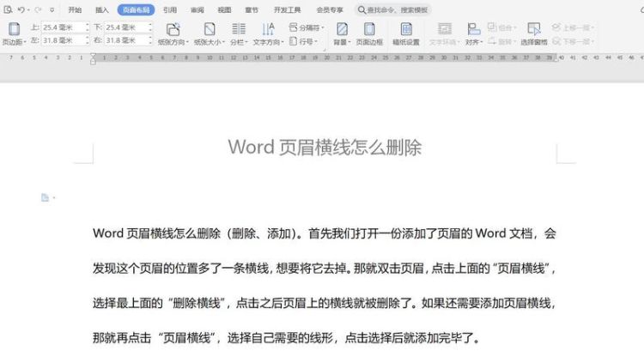This screenshot has width=644, height=363.
Task: Redo the last undone action
Action: point(38,9)
